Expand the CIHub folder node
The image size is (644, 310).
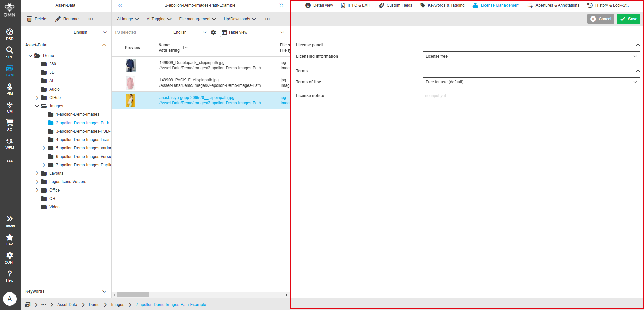(37, 98)
